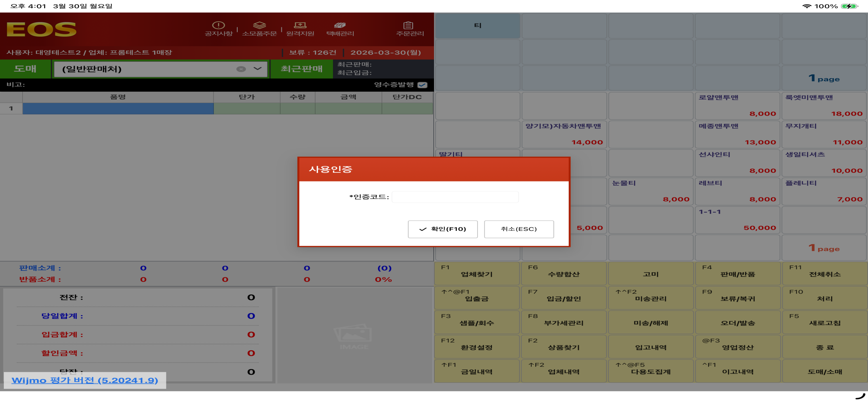This screenshot has height=401, width=868.
Task: Click 이고내역 function button
Action: [x=738, y=371]
